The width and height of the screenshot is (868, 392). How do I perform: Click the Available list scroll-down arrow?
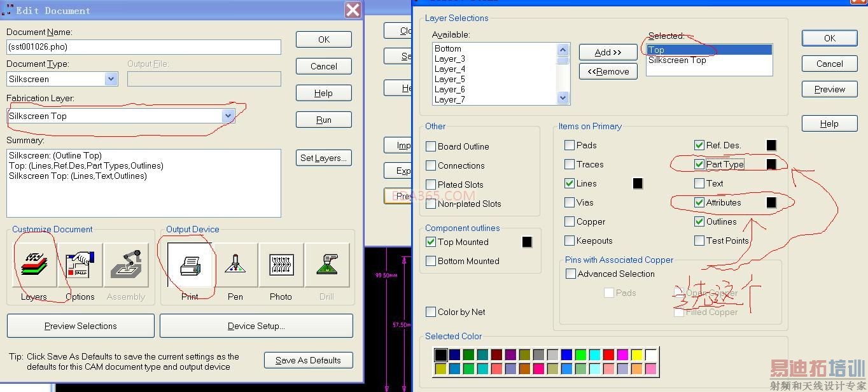pos(563,98)
